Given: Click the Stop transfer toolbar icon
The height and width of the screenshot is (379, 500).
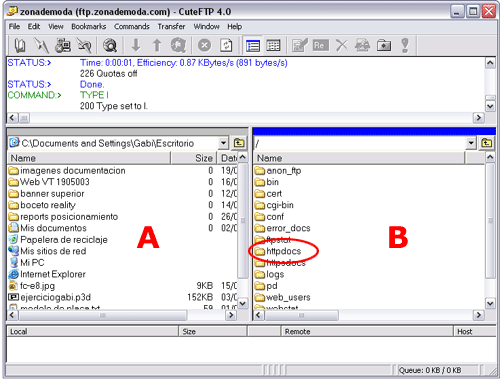Looking at the screenshot, I should point(204,45).
